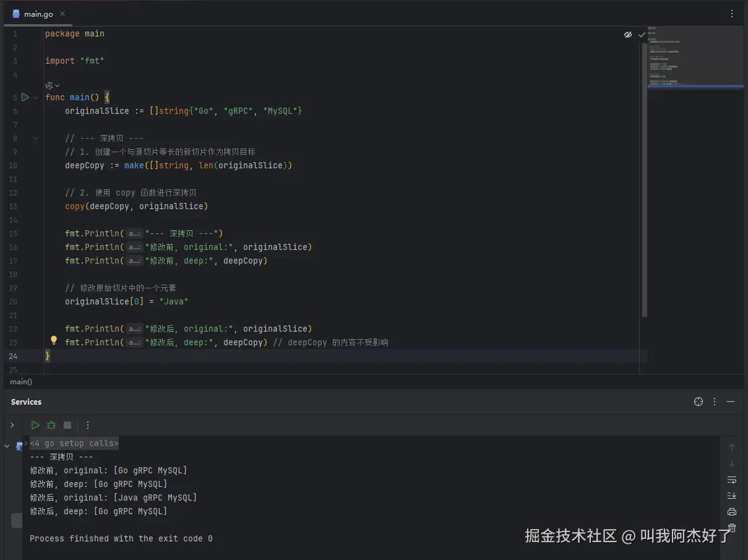Print console output with printer icon
The image size is (748, 560).
click(732, 512)
